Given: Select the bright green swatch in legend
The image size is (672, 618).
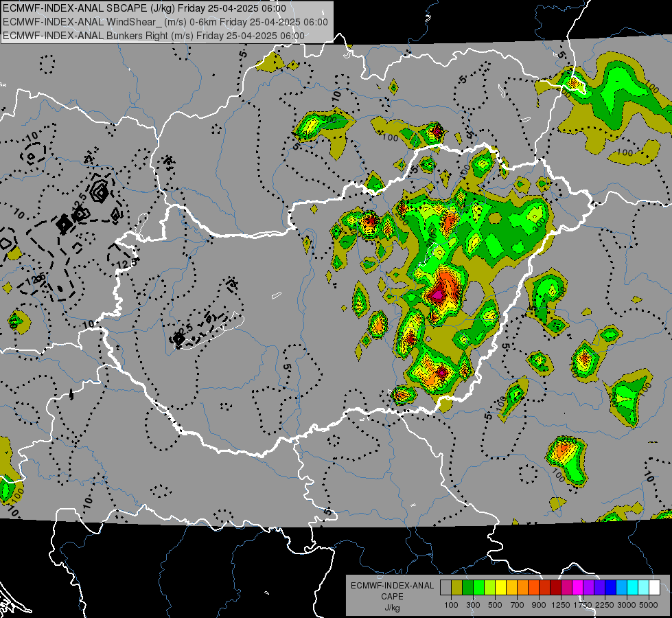Looking at the screenshot, I should pyautogui.click(x=478, y=587).
